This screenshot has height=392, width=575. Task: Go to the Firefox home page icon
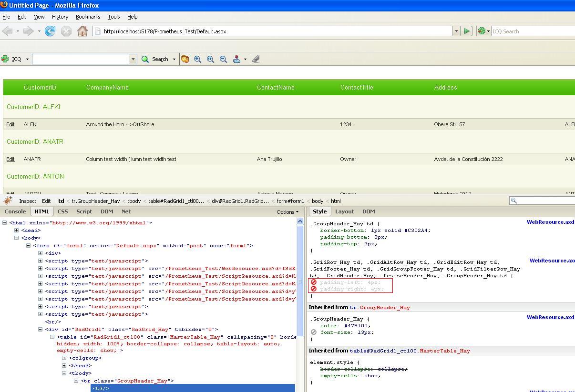(82, 31)
